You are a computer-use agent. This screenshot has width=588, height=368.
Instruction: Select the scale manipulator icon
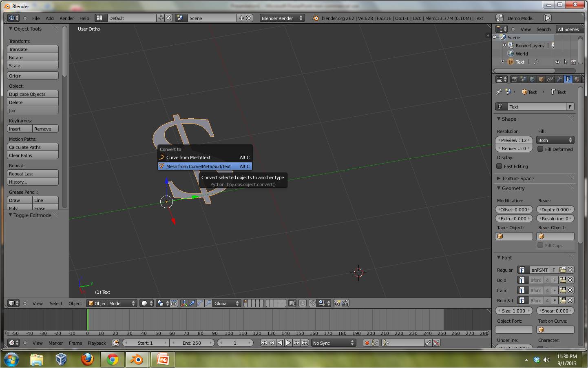[208, 303]
